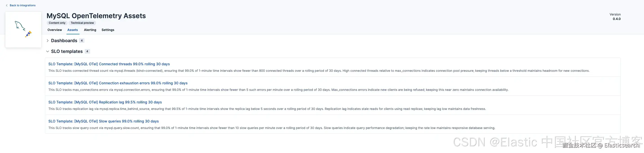Click the Dashboards count badge
The width and height of the screenshot is (644, 153).
click(82, 41)
